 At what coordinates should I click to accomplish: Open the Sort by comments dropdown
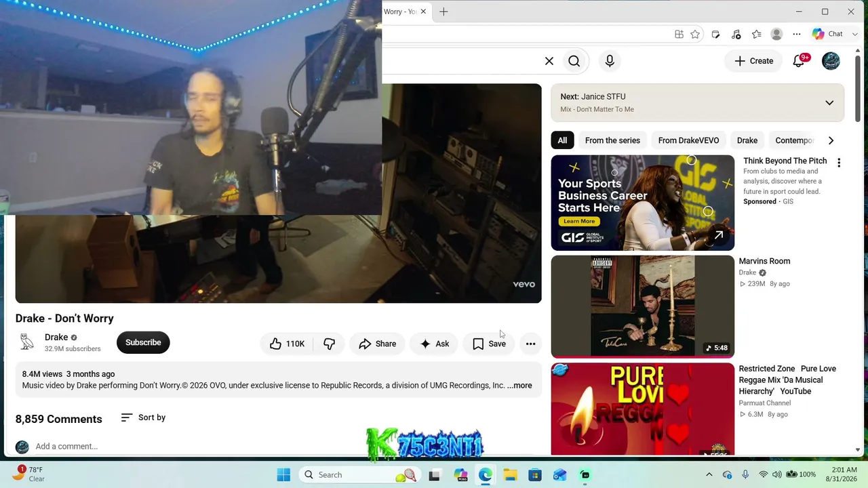pos(143,418)
